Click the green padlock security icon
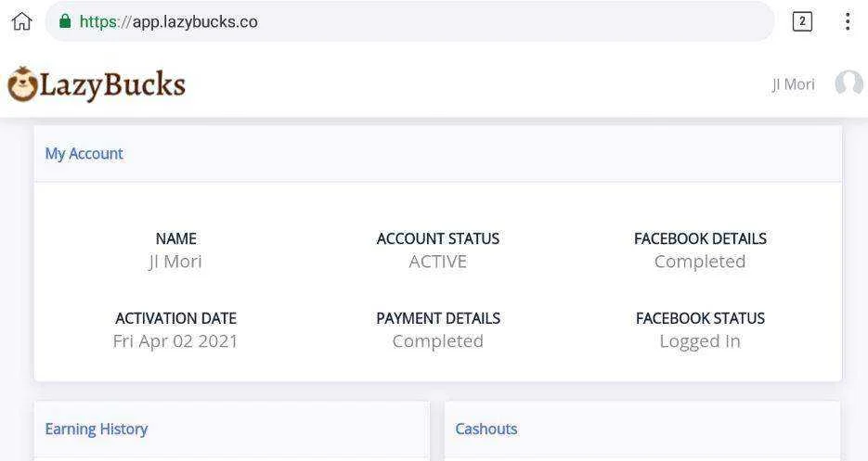868x461 pixels. [x=65, y=21]
